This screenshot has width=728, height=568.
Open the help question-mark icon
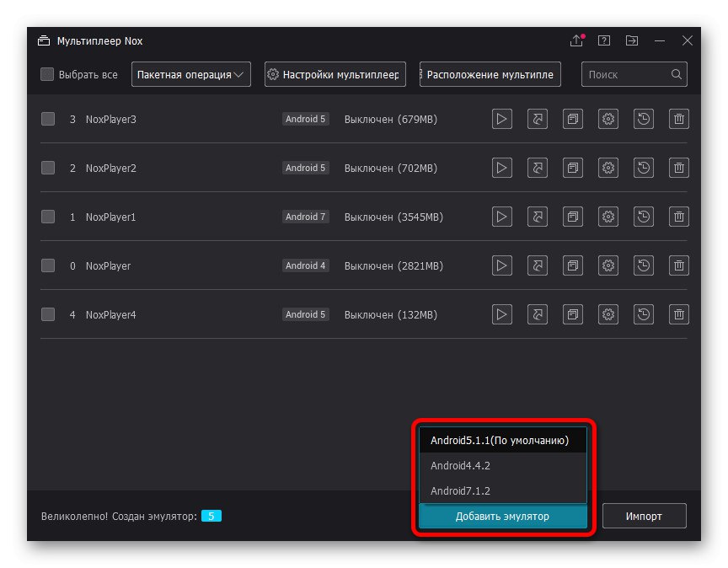(x=604, y=40)
